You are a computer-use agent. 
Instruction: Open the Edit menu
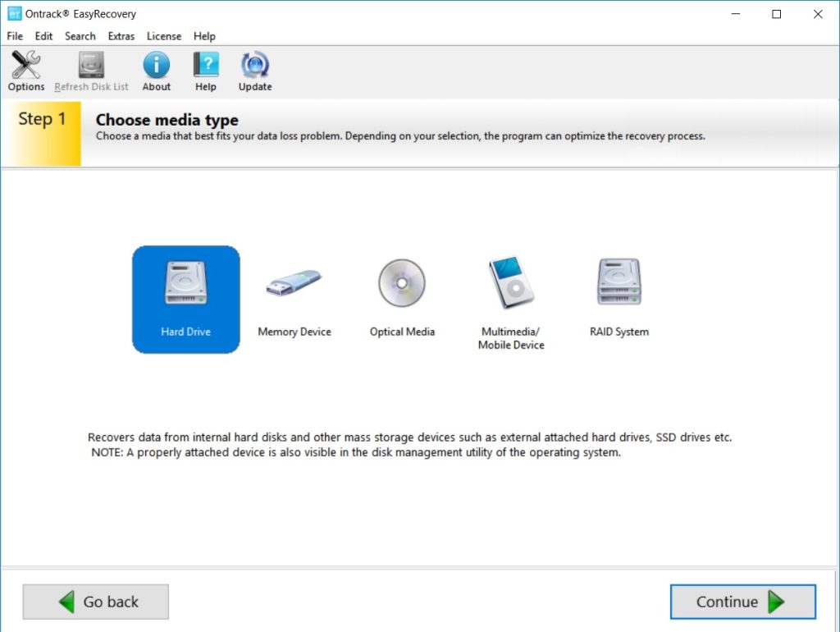pos(43,36)
